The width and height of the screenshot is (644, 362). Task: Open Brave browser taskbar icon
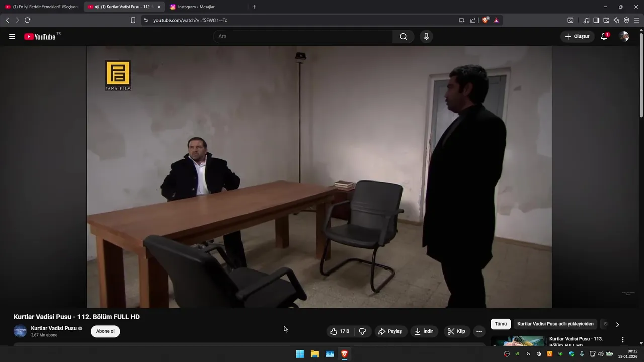click(x=345, y=354)
